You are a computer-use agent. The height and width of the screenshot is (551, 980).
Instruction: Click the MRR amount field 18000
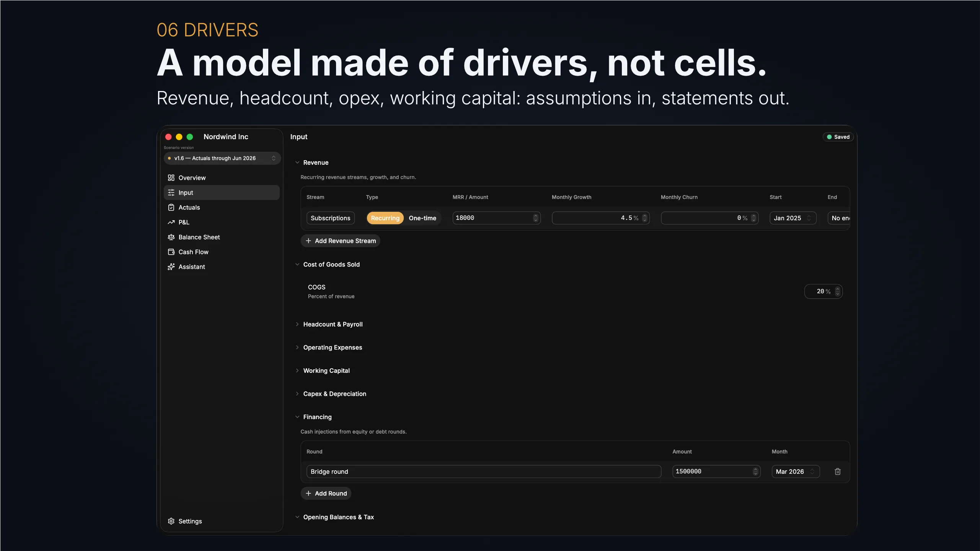pos(496,218)
